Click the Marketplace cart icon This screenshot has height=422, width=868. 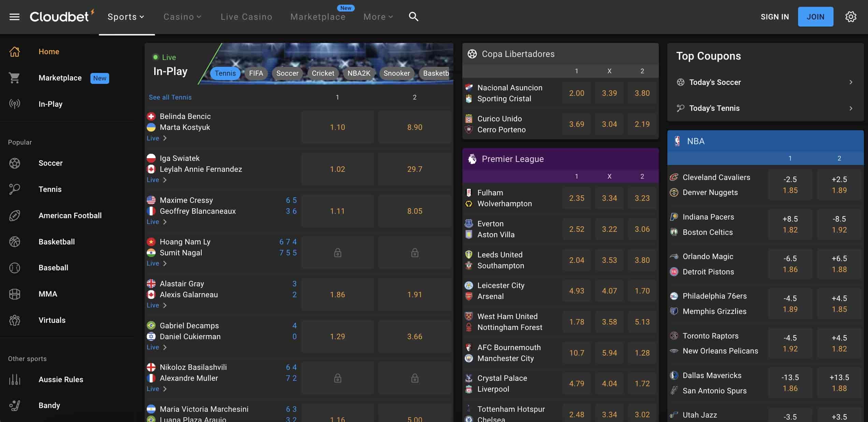click(x=14, y=78)
